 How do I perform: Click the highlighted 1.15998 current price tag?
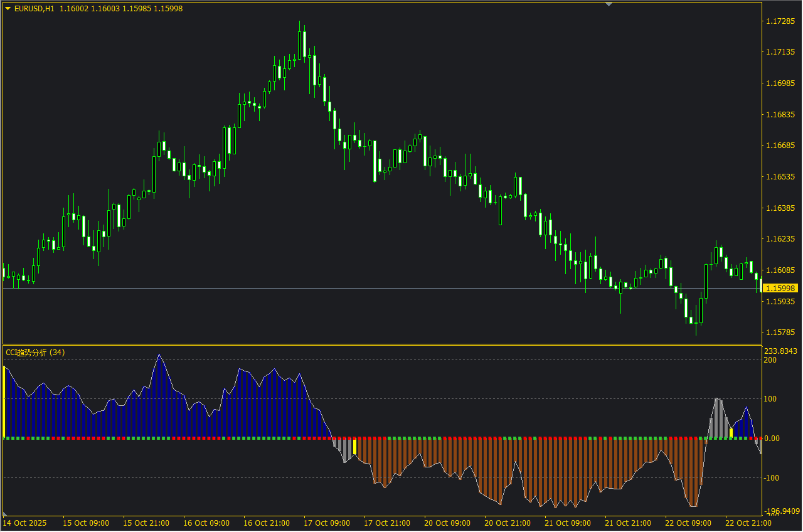[781, 288]
